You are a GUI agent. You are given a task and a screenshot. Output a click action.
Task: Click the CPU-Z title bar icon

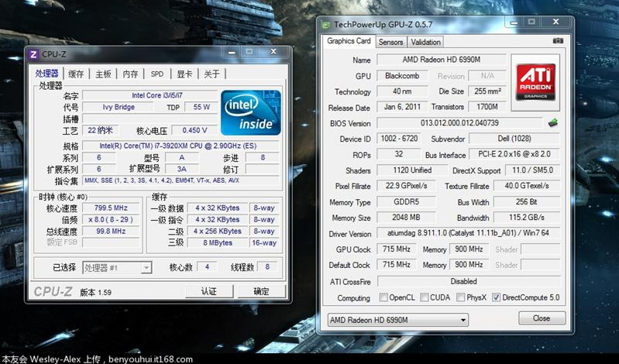tap(34, 54)
